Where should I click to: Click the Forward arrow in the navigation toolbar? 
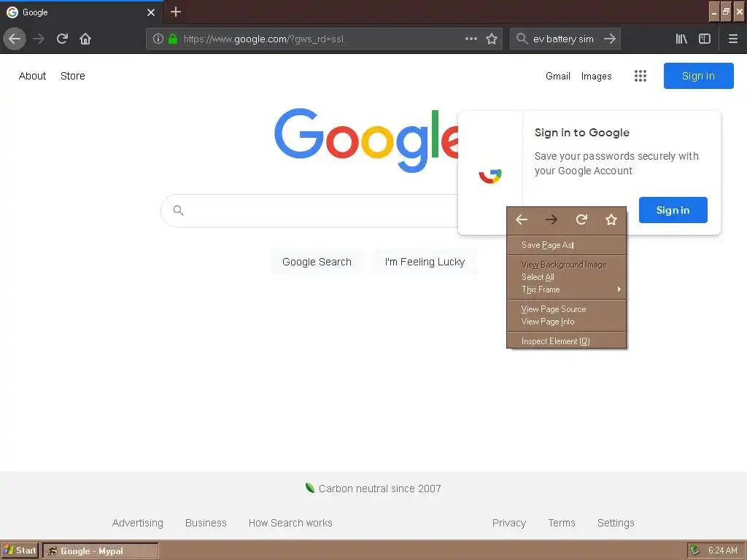pyautogui.click(x=39, y=39)
